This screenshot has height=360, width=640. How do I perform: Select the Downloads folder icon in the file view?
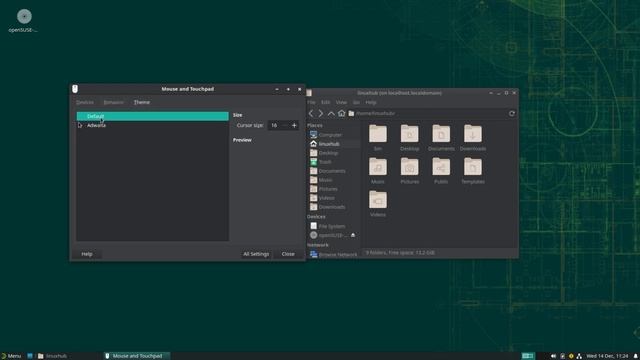tap(473, 134)
